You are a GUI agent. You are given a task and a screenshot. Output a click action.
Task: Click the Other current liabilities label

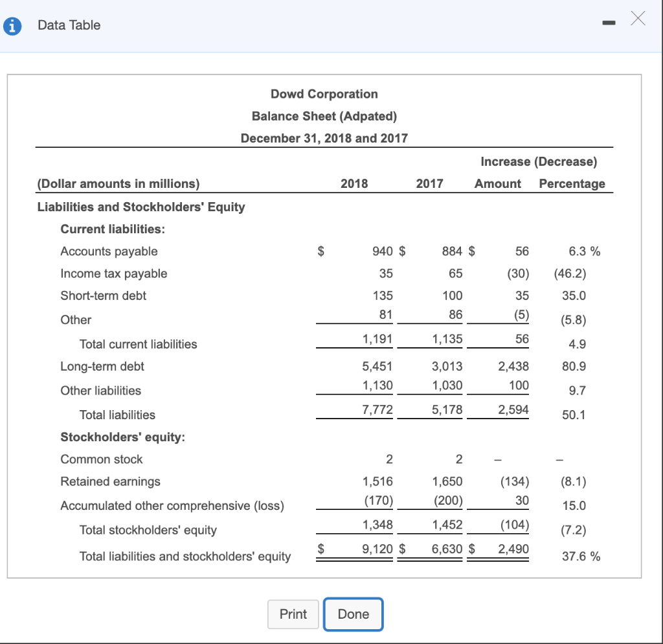click(76, 320)
